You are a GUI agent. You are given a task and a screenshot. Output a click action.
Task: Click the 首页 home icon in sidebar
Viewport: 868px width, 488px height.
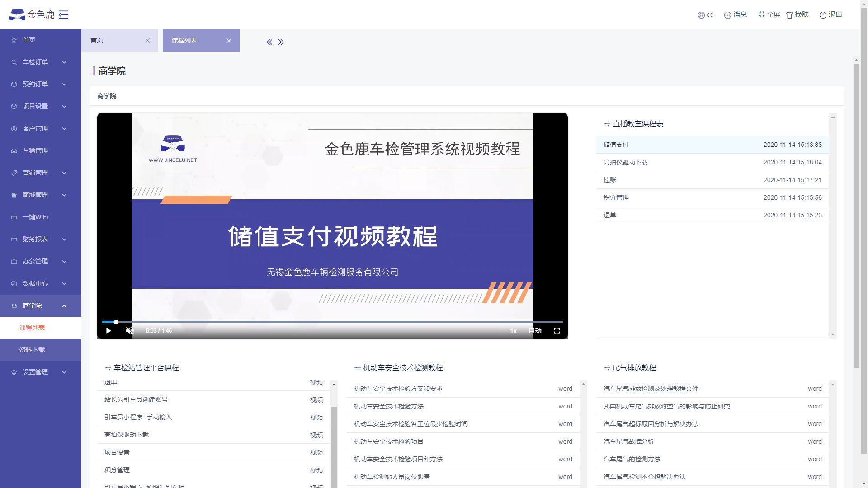[x=14, y=40]
